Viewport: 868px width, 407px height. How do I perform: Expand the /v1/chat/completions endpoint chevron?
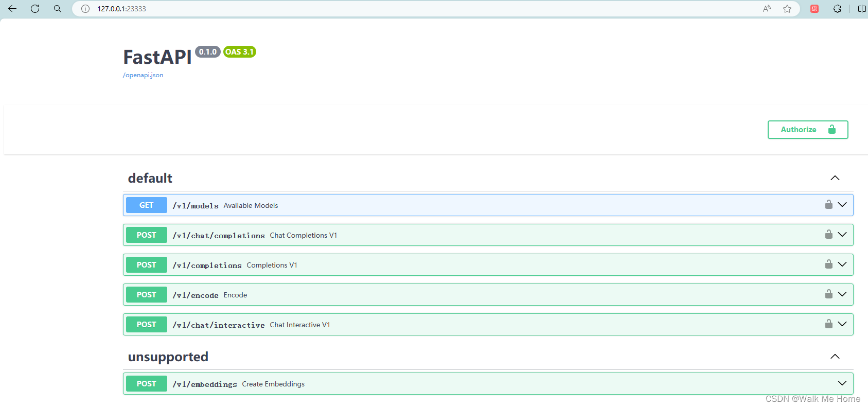[x=842, y=235]
